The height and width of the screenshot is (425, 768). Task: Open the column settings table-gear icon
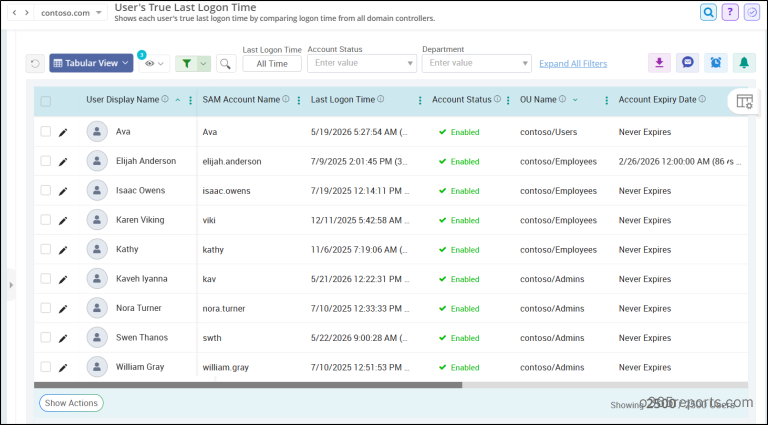click(744, 102)
